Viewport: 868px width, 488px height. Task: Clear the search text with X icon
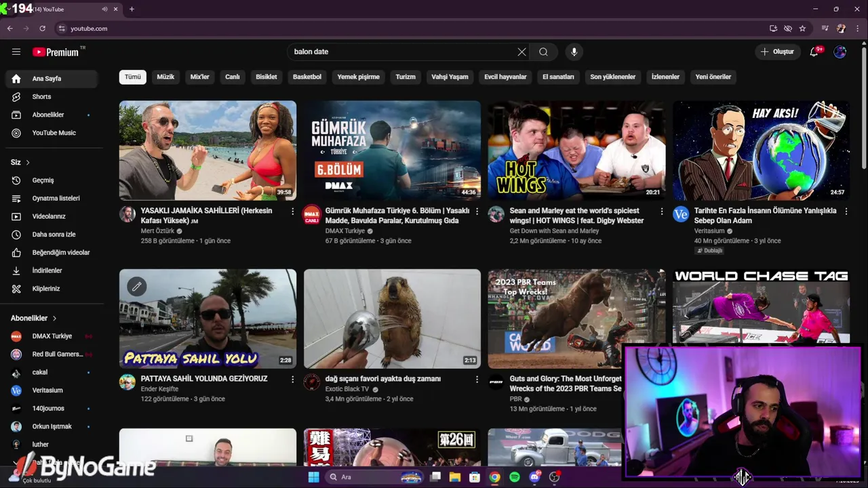point(521,52)
